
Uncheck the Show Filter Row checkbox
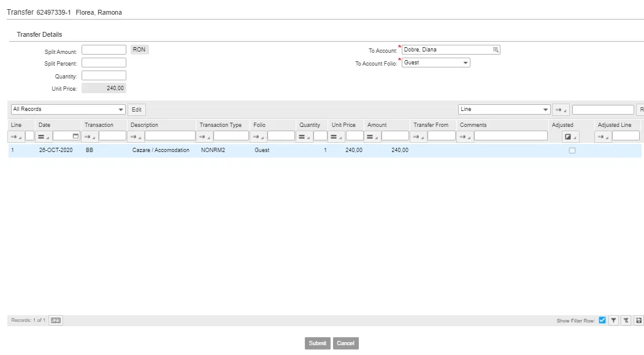[602, 320]
